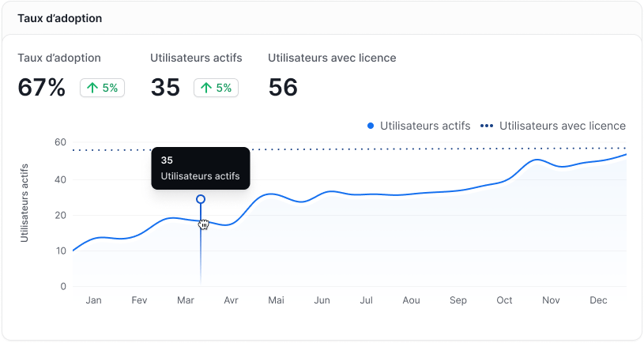Click the Mar label on the x-axis
The height and width of the screenshot is (343, 644).
point(186,301)
